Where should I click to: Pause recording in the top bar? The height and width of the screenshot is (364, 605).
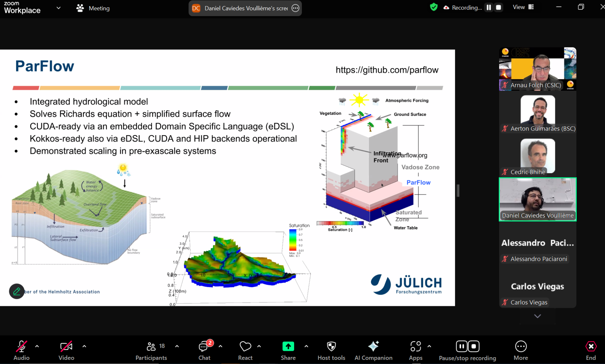[489, 7]
